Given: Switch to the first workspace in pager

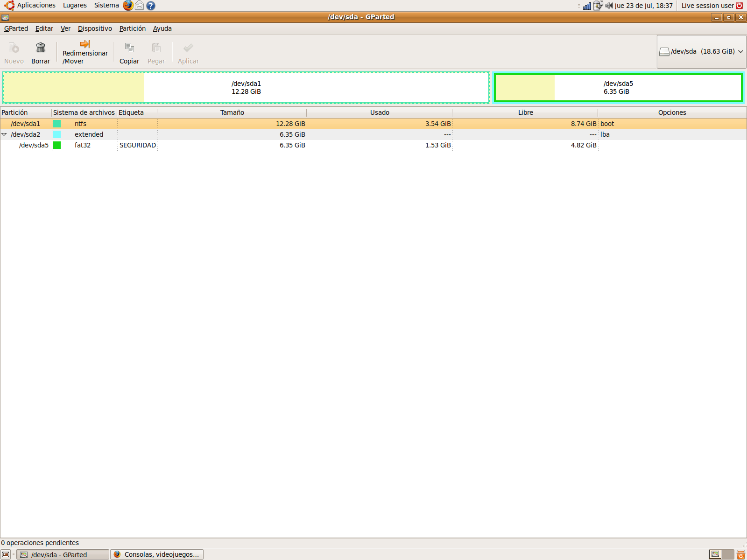Looking at the screenshot, I should pyautogui.click(x=715, y=554).
